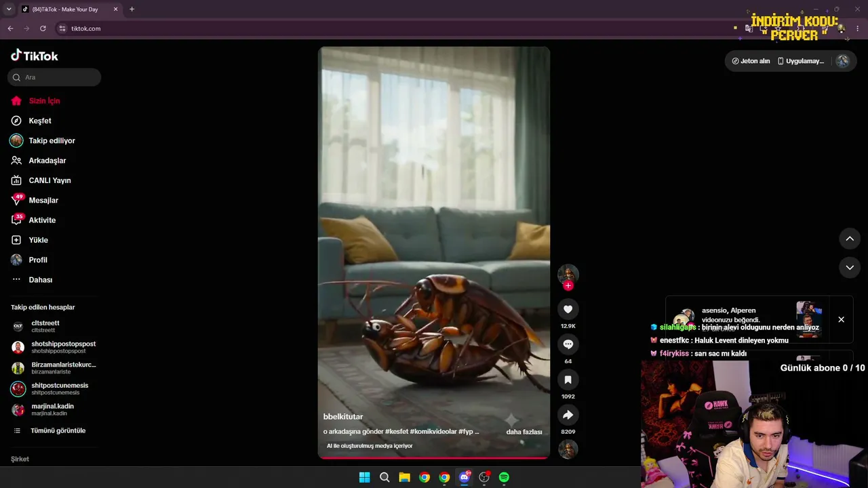The image size is (868, 488).
Task: Follow creator via red plus badge
Action: tap(568, 286)
